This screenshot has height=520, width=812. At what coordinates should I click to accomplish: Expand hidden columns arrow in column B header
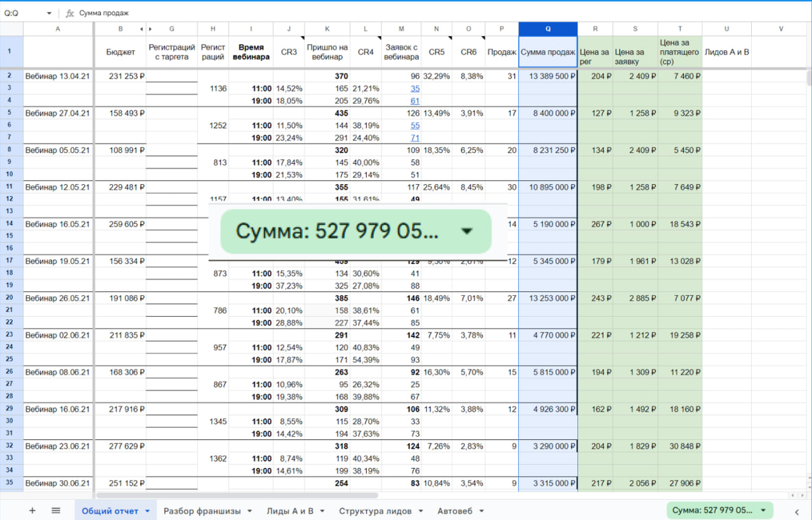(141, 29)
